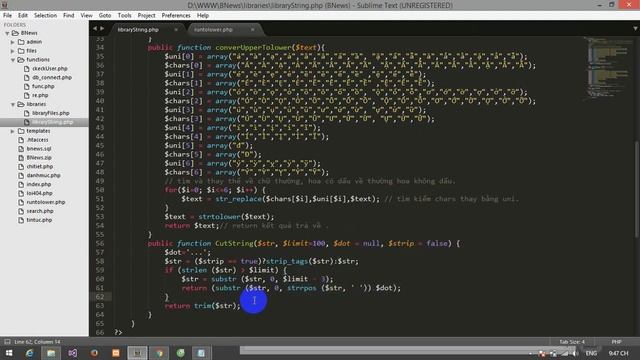Open bnews.sql in the sidebar
Image resolution: width=640 pixels, height=360 pixels.
click(39, 149)
